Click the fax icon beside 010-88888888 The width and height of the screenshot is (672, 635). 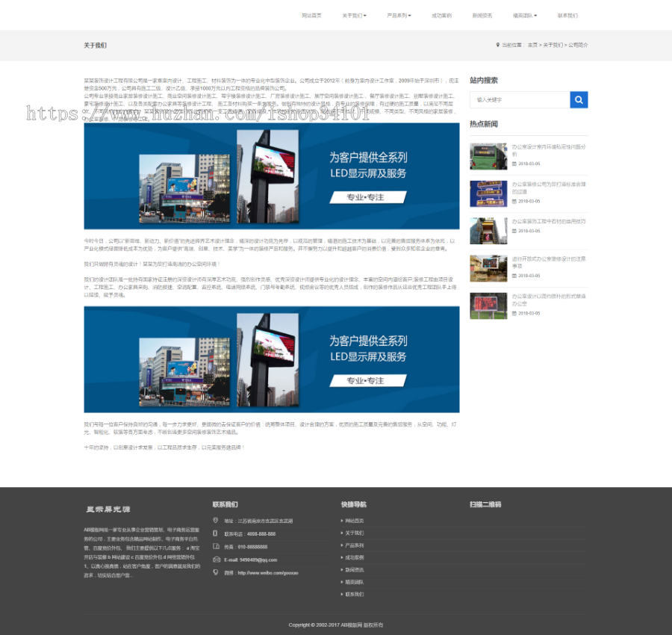(214, 546)
